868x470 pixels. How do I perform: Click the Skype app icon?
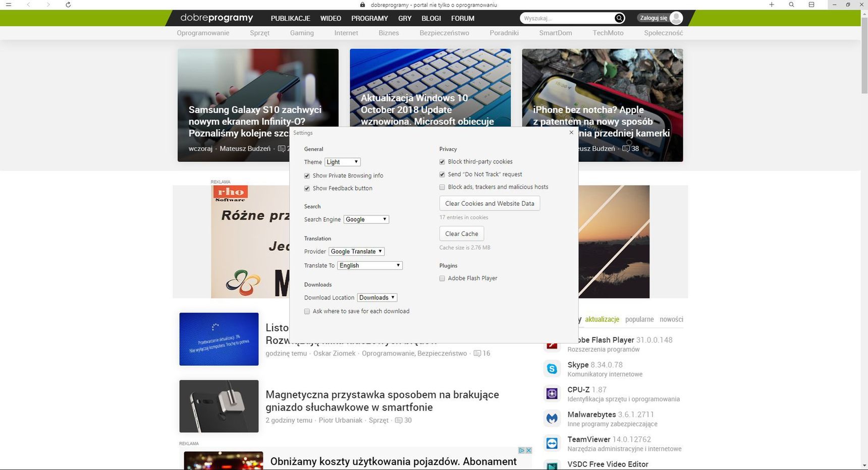point(552,369)
